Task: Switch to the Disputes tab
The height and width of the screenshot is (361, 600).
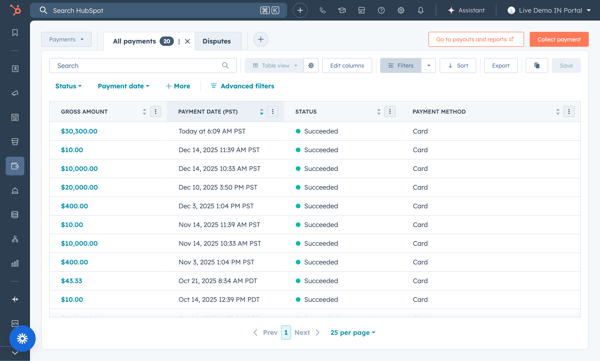Action: (217, 41)
